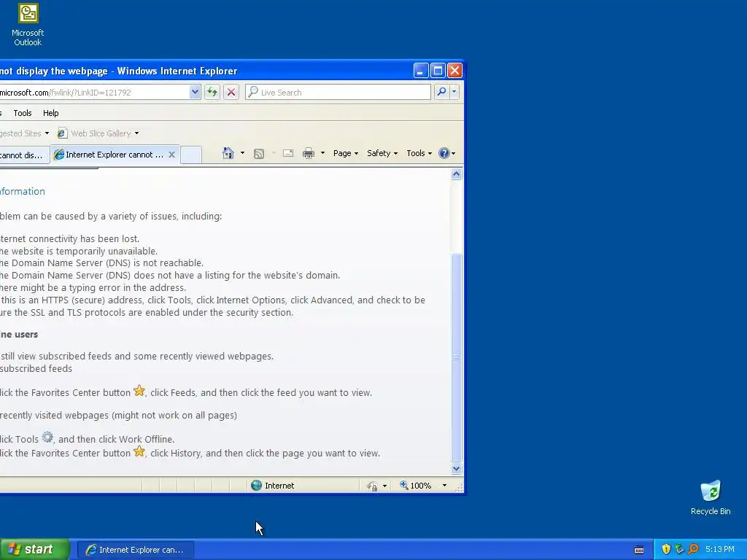The width and height of the screenshot is (747, 560).
Task: Click the Protected Mode lock icon in status bar
Action: click(372, 486)
